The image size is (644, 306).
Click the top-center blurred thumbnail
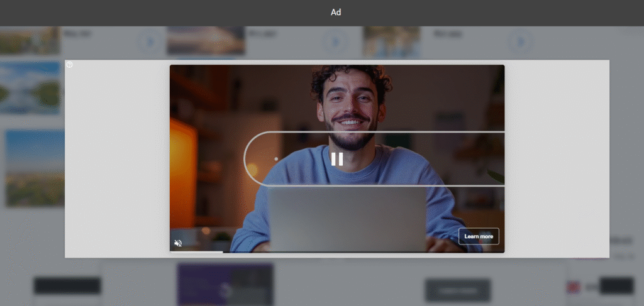tap(206, 41)
